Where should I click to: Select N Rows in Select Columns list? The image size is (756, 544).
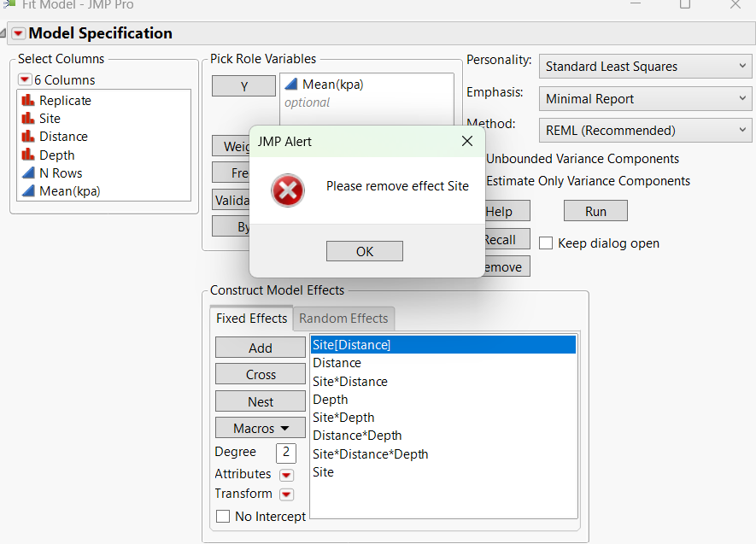(x=61, y=173)
